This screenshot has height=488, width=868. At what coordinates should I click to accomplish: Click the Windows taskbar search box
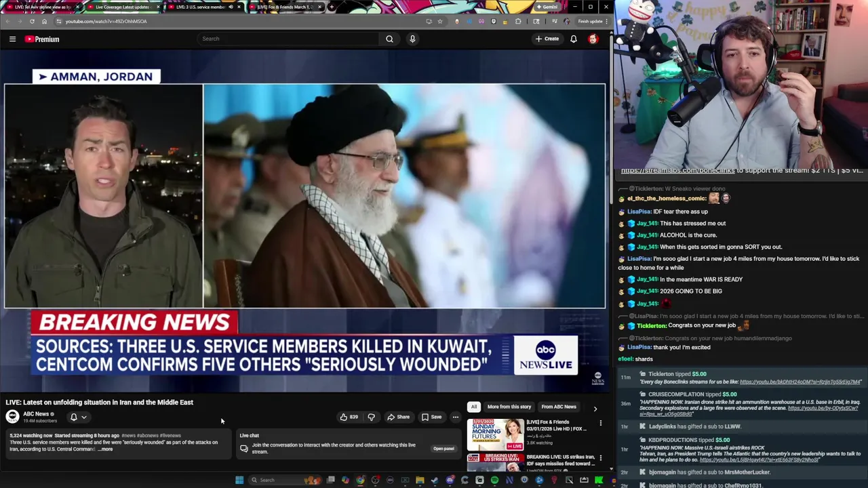click(285, 480)
